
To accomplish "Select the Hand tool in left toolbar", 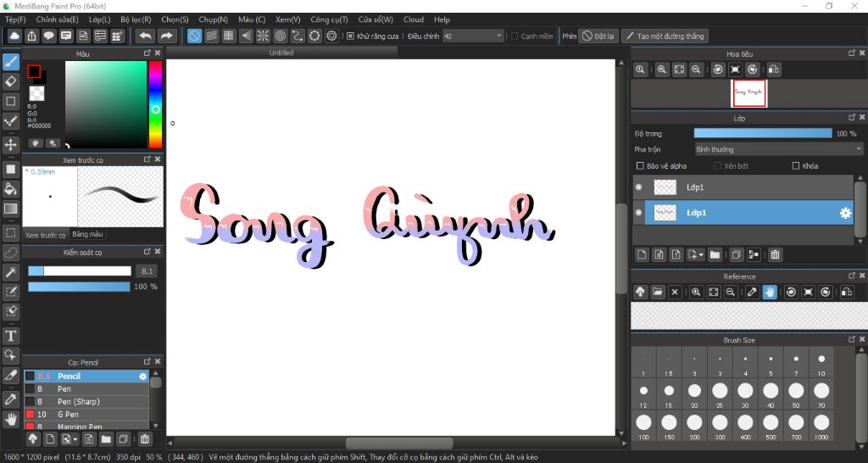I will 10,419.
